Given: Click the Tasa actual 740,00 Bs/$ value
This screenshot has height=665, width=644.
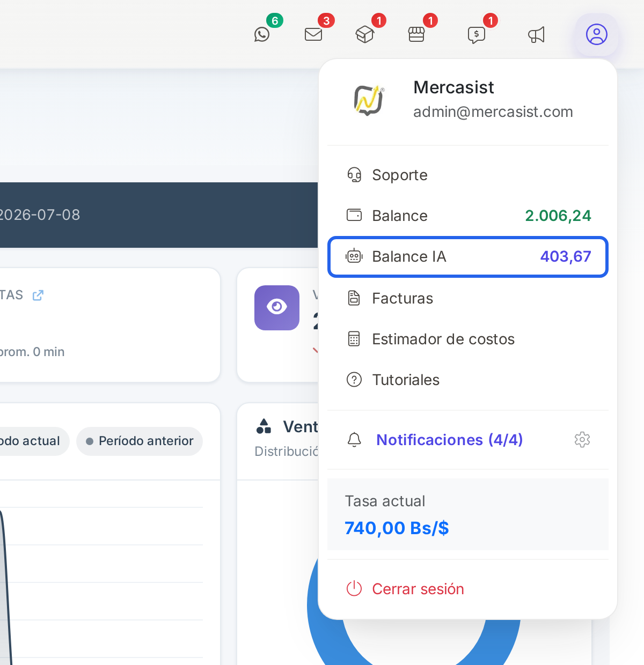Looking at the screenshot, I should point(397,528).
